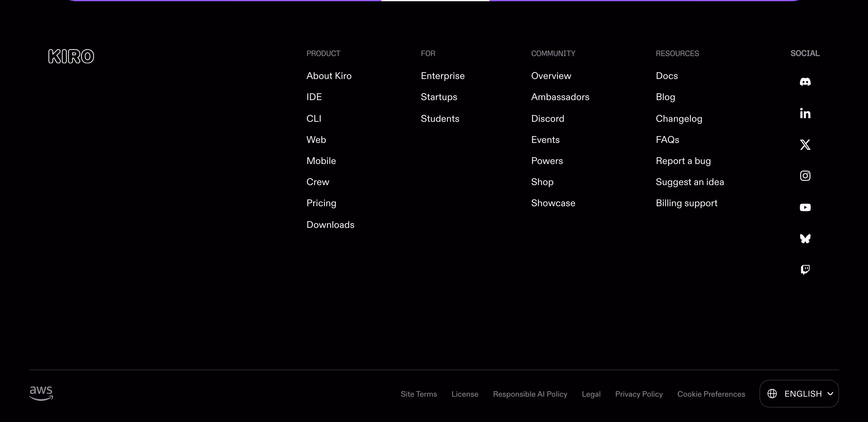Open the Mobile product link
The image size is (868, 422).
pos(321,161)
